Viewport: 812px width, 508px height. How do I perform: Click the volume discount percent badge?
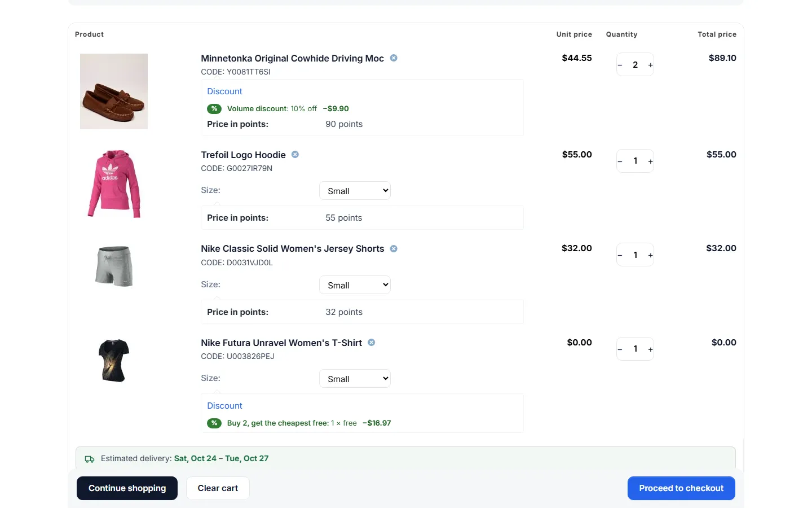(214, 109)
